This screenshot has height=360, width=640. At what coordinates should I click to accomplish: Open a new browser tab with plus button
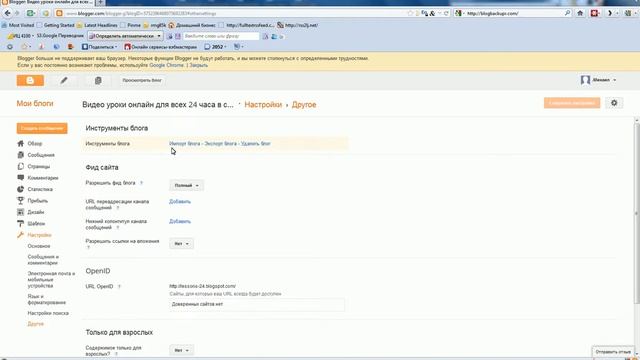click(100, 2)
